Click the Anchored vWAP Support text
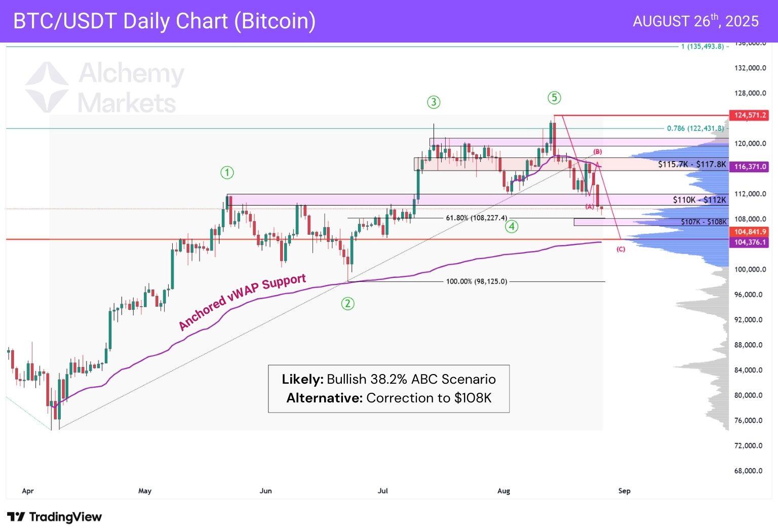The width and height of the screenshot is (778, 532). click(242, 302)
